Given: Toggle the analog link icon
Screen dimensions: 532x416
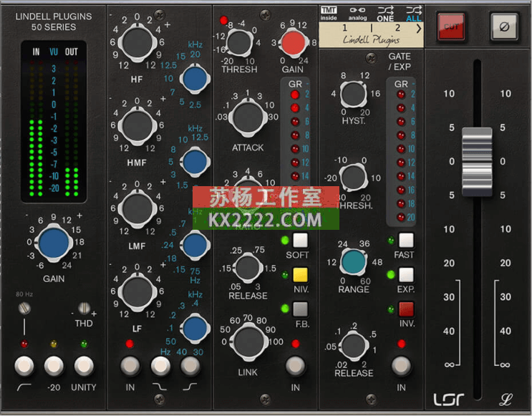Looking at the screenshot, I should (x=357, y=13).
